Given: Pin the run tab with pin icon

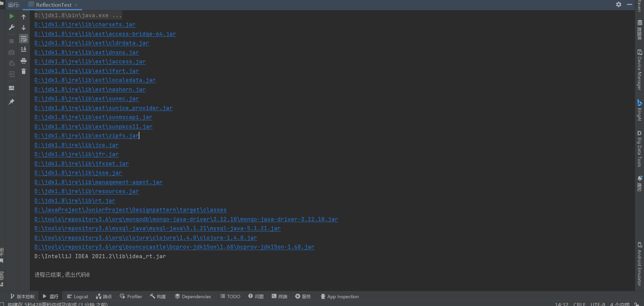Looking at the screenshot, I should pyautogui.click(x=11, y=101).
